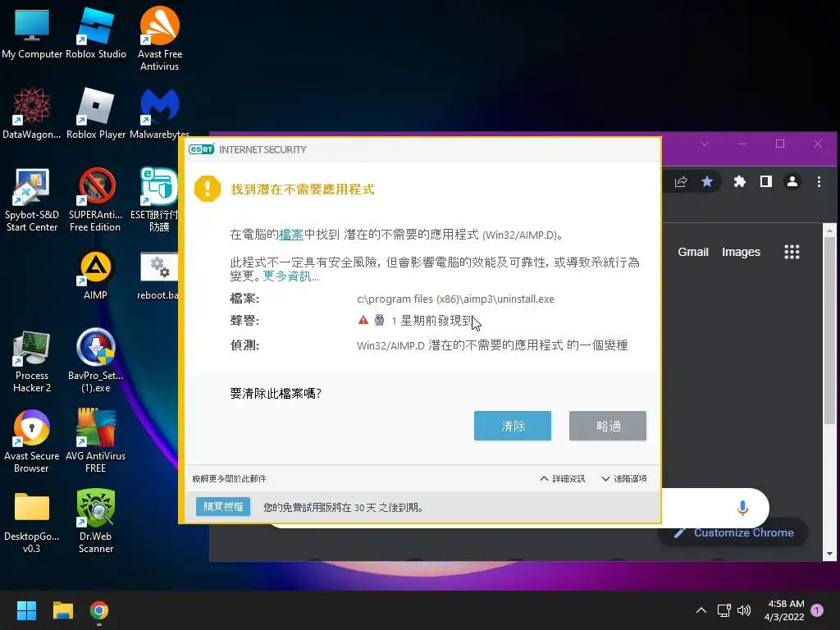Open Gmail link in Chrome
This screenshot has height=630, width=840.
pos(693,252)
